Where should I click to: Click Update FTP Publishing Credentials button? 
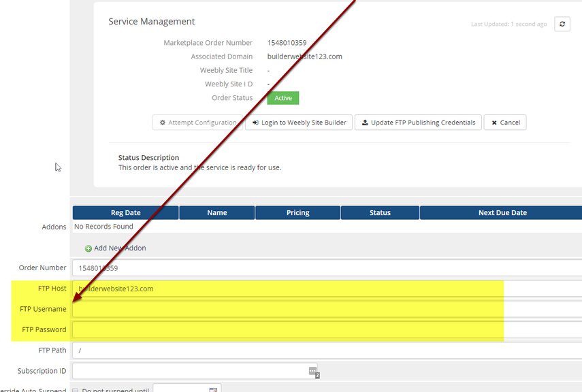pos(419,122)
